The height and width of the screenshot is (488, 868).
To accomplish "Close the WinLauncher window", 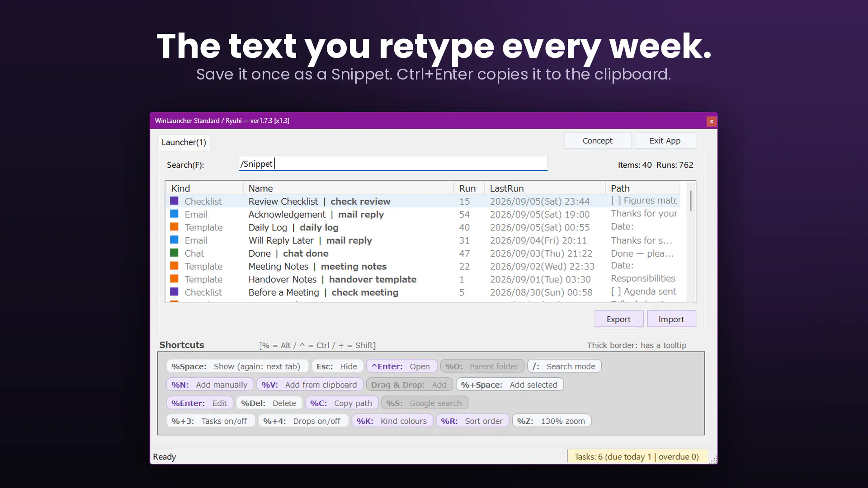I will (x=711, y=121).
